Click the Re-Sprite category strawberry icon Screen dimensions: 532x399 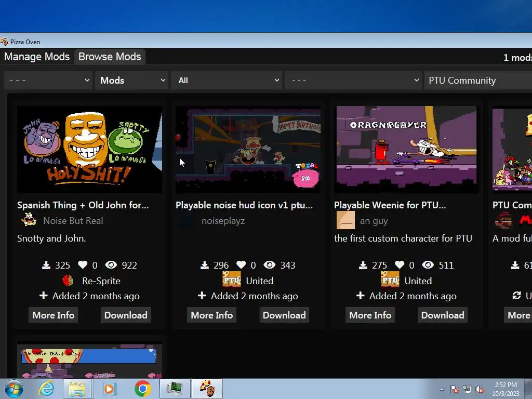68,281
